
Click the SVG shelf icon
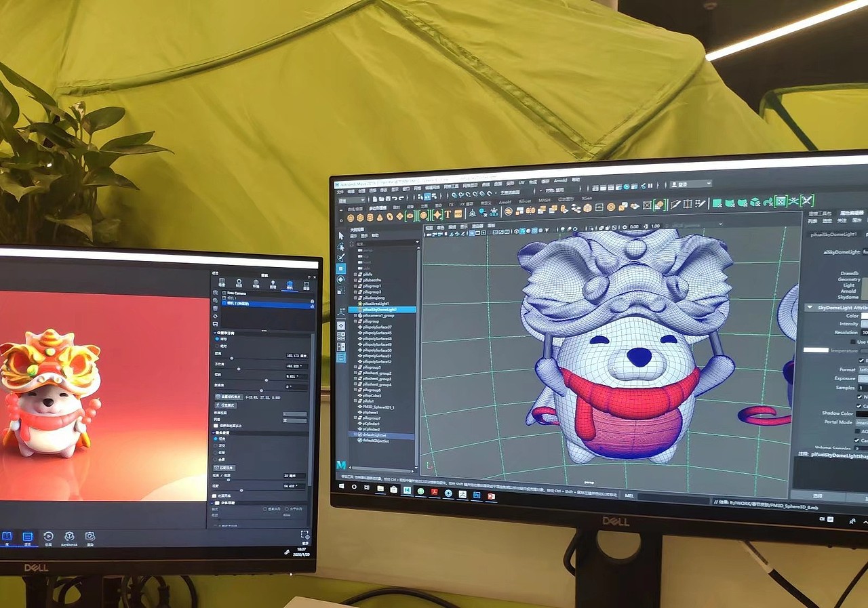pos(458,214)
